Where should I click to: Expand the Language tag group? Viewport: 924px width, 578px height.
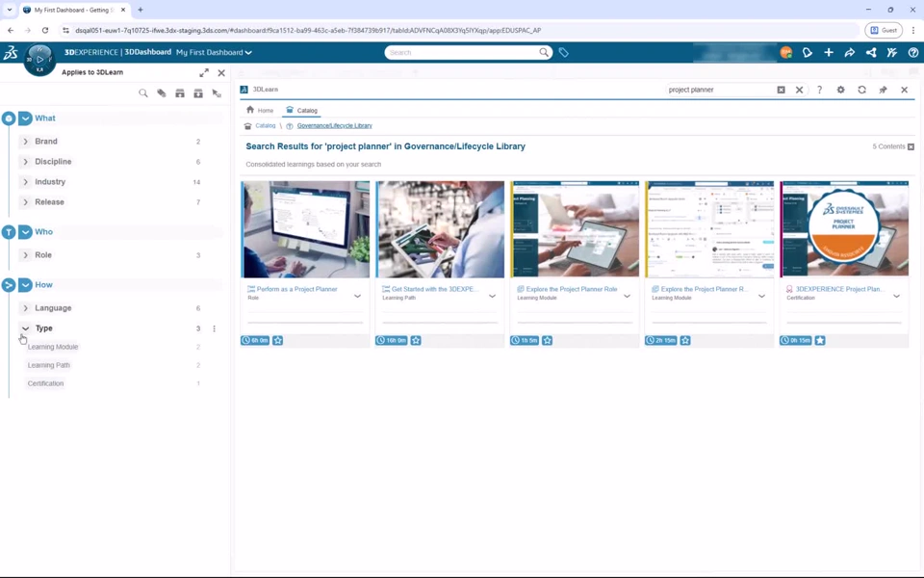tap(25, 308)
